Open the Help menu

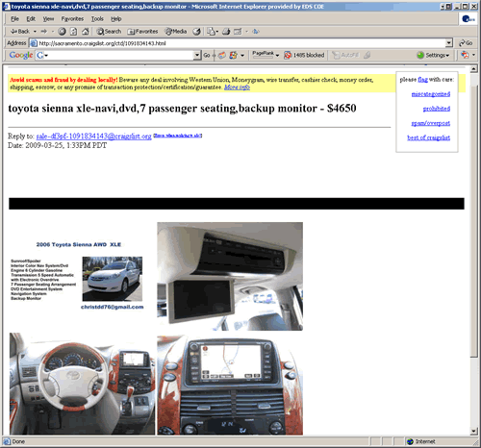click(116, 19)
